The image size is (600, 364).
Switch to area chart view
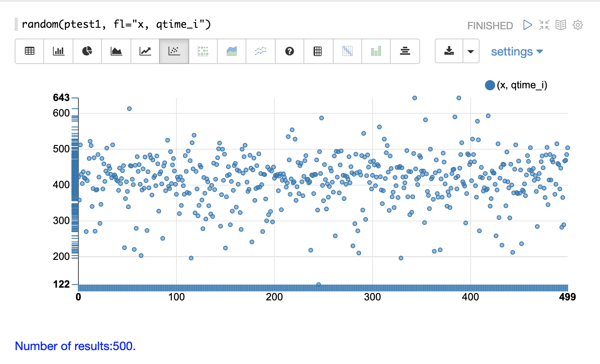click(x=116, y=51)
